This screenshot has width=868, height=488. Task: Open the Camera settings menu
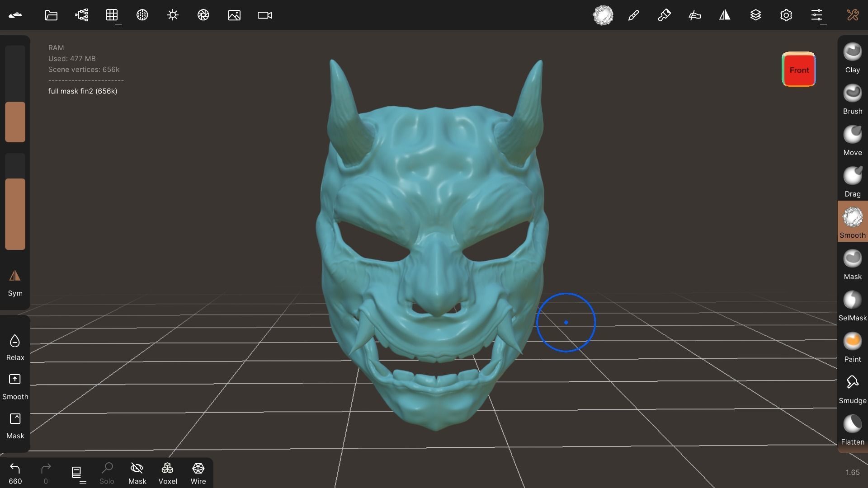[265, 15]
